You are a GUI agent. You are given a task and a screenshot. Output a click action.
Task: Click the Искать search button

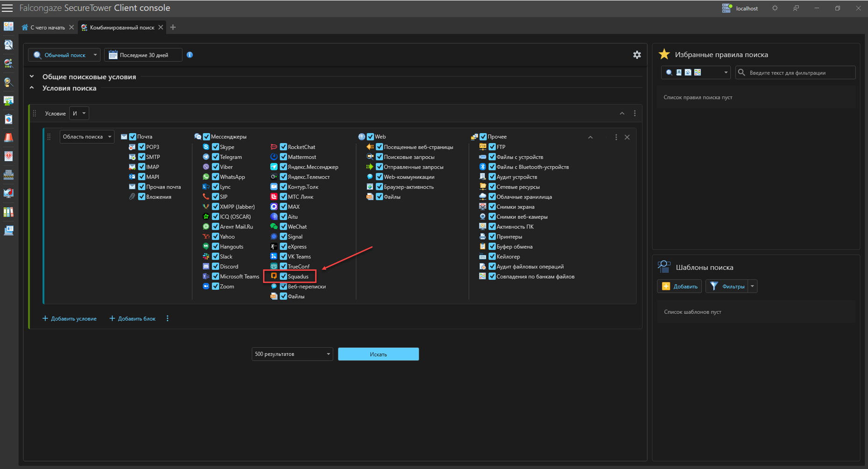click(x=378, y=354)
